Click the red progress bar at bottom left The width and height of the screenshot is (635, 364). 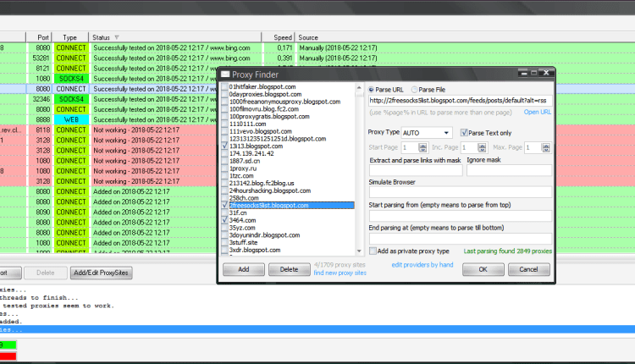click(x=8, y=356)
